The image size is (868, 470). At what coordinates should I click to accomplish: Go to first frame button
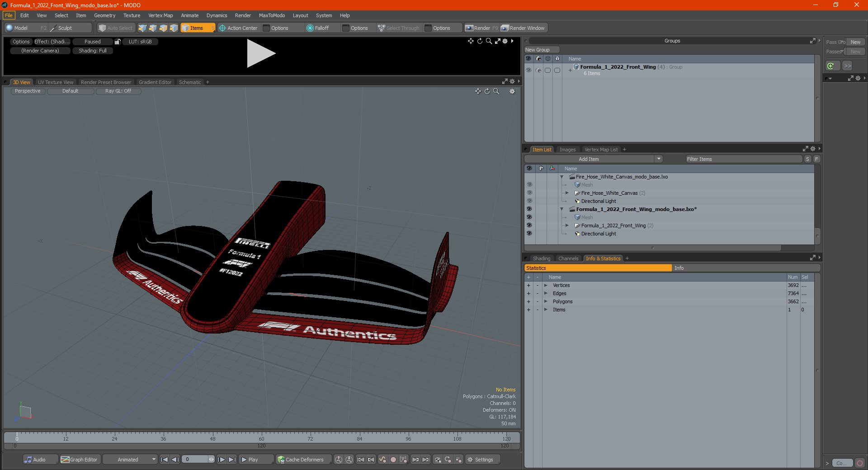click(165, 460)
